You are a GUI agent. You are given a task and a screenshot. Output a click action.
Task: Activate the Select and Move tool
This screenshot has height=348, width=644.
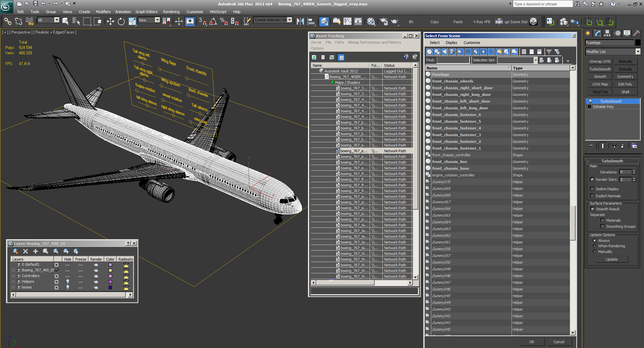[x=110, y=21]
